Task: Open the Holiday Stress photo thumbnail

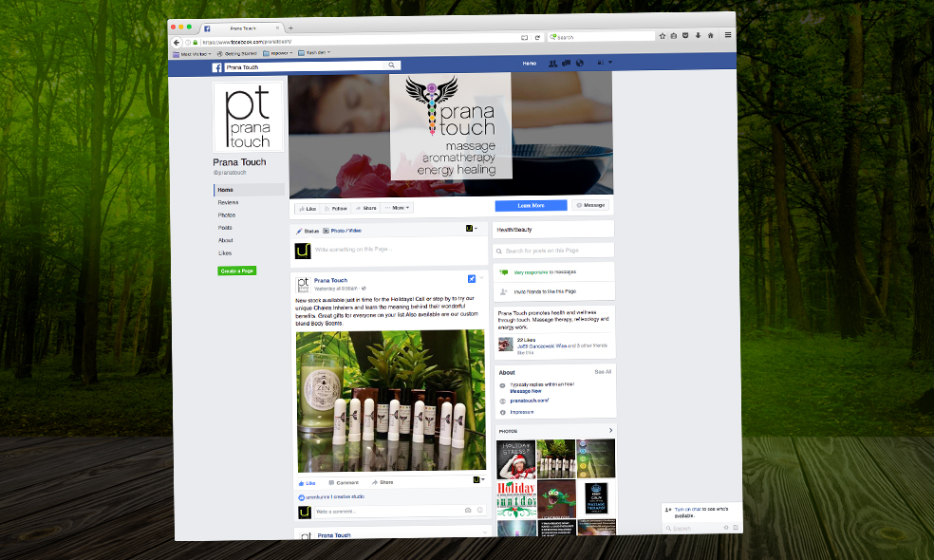Action: coord(515,460)
